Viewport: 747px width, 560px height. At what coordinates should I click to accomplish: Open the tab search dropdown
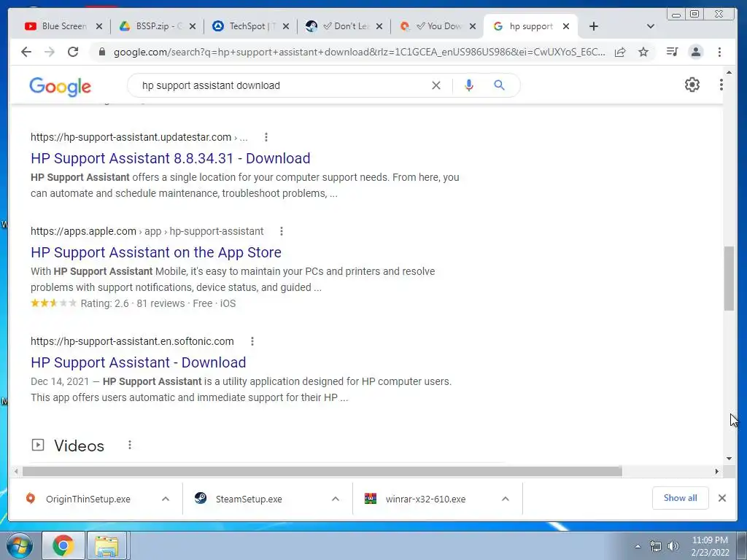[650, 27]
